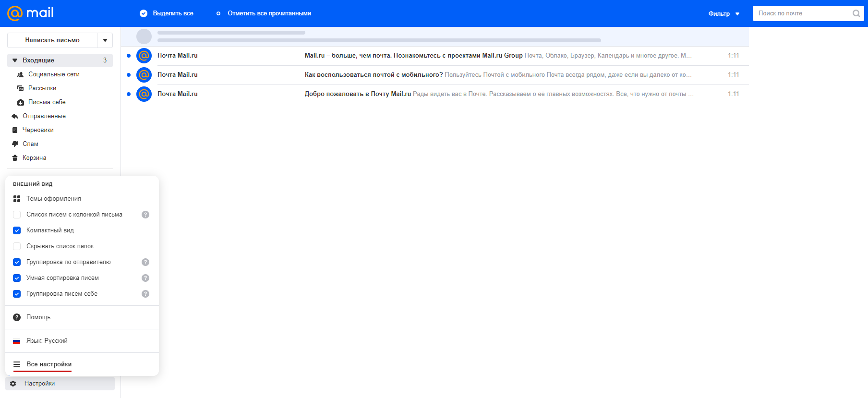Uncheck Группировка писем себе checkbox
Screen dimensions: 868x398
pyautogui.click(x=17, y=294)
